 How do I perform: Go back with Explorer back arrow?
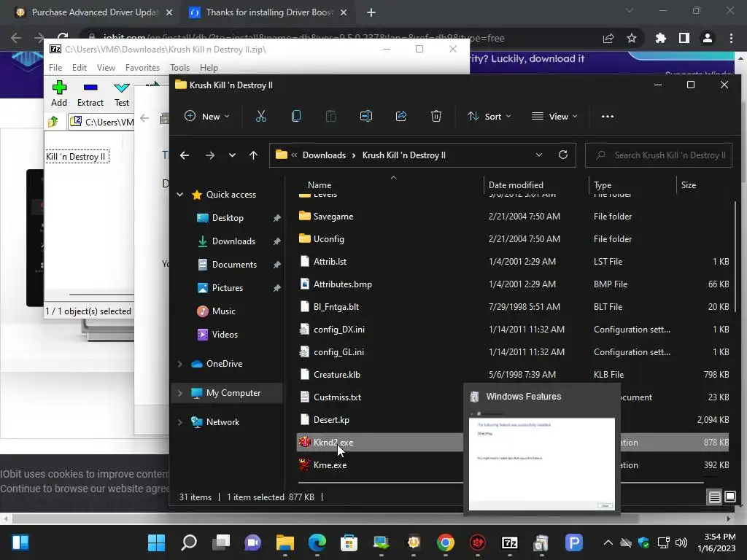click(x=185, y=155)
